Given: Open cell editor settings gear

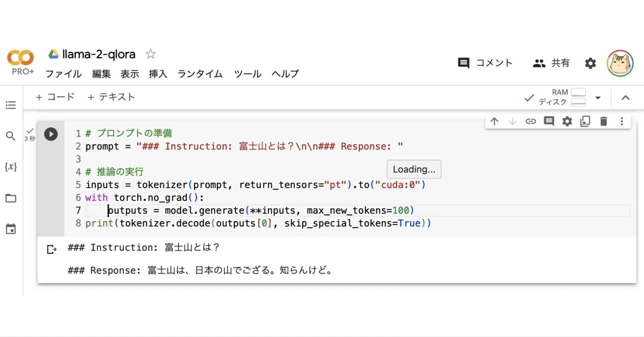Looking at the screenshot, I should point(567,121).
